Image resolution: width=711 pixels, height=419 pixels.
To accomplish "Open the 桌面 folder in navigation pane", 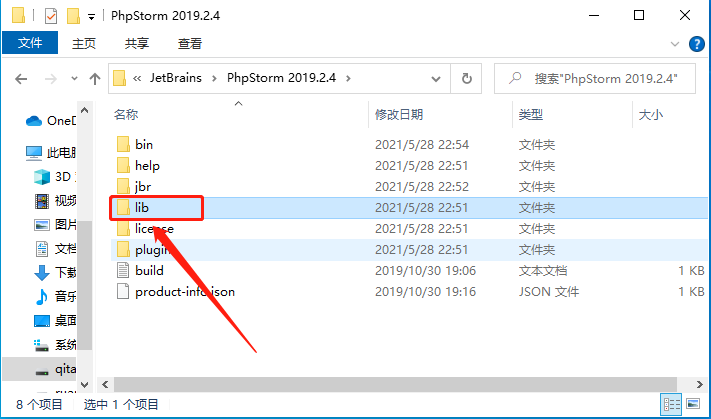I will (x=55, y=321).
